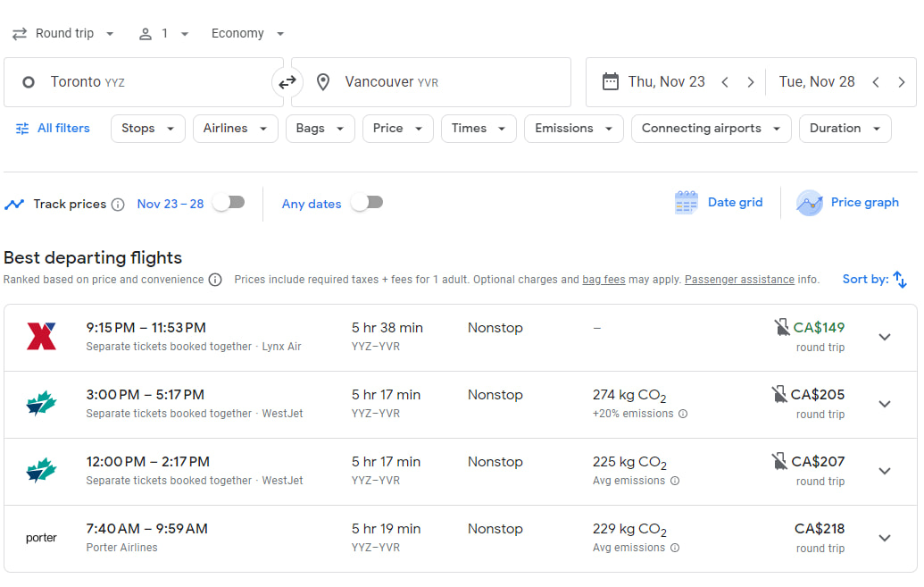Turn on the Any dates toggle
The height and width of the screenshot is (587, 924).
point(366,203)
